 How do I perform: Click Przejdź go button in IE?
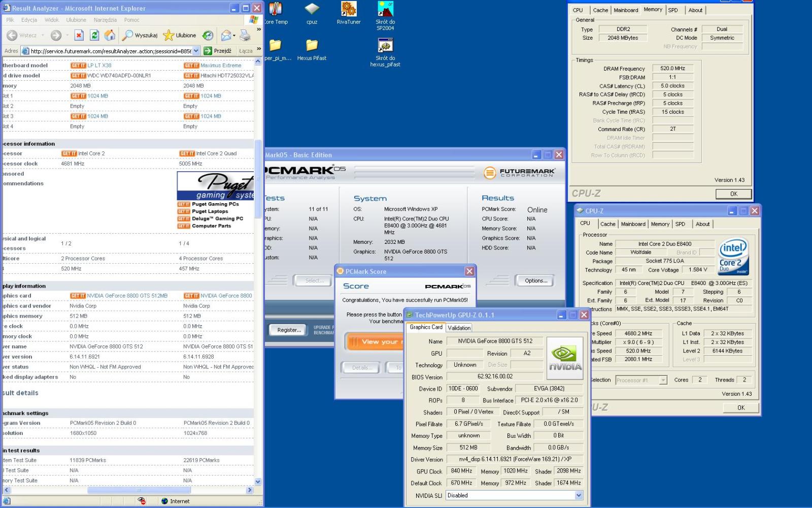[x=218, y=51]
